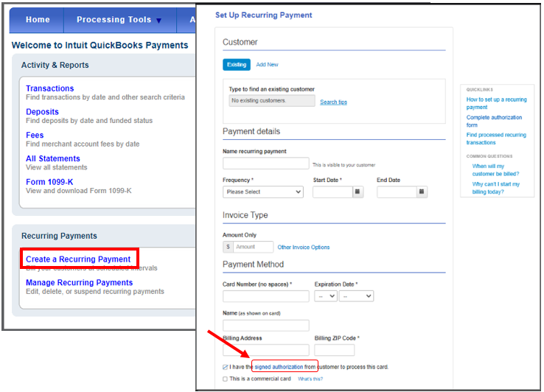Click the Payment details section heading
The width and height of the screenshot is (544, 392).
(251, 131)
